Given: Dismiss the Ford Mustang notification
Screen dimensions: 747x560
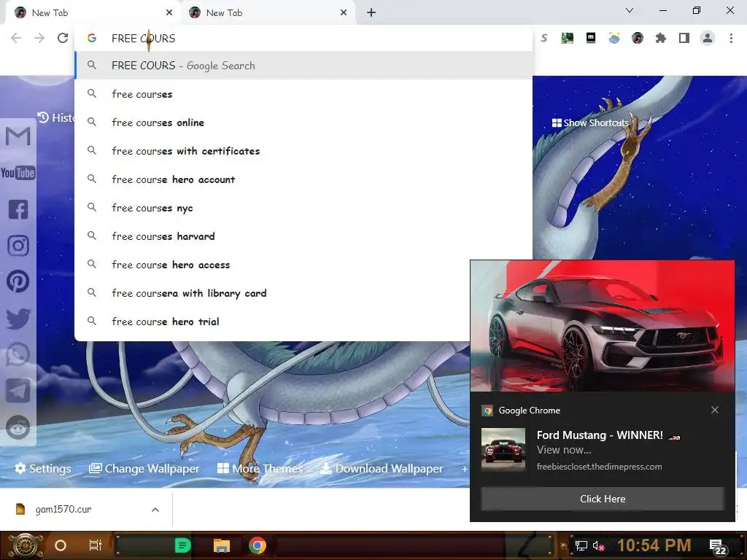Looking at the screenshot, I should coord(715,410).
